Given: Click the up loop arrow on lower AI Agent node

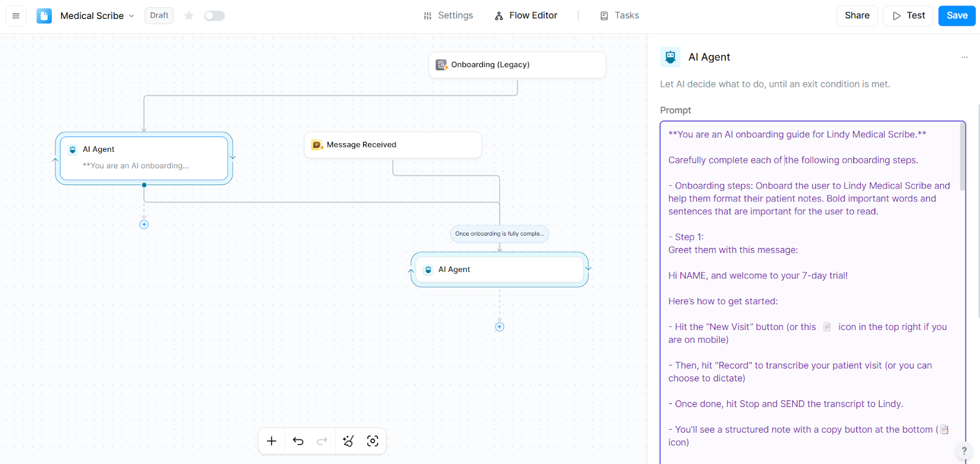Looking at the screenshot, I should pyautogui.click(x=412, y=271).
